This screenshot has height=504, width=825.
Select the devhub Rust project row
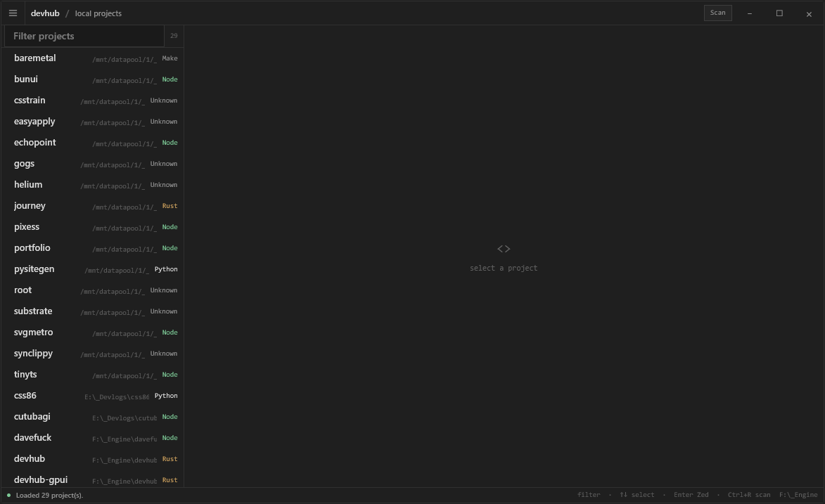[93, 458]
